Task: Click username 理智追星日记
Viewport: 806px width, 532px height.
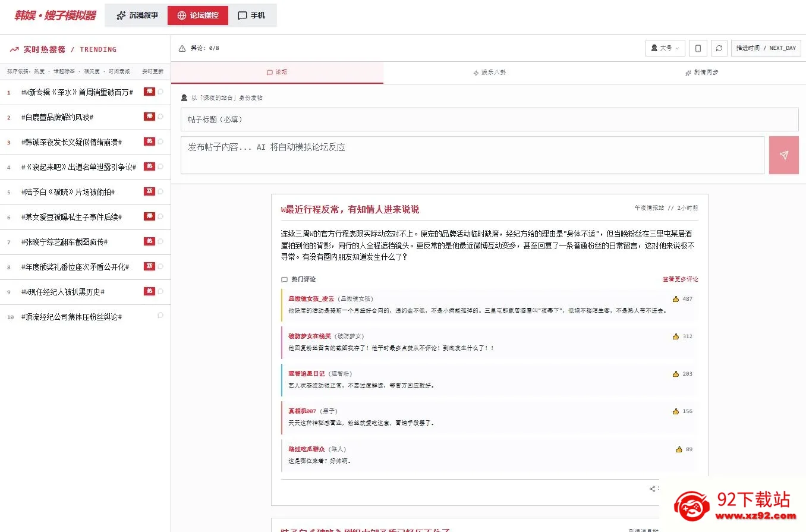Action: (x=306, y=374)
